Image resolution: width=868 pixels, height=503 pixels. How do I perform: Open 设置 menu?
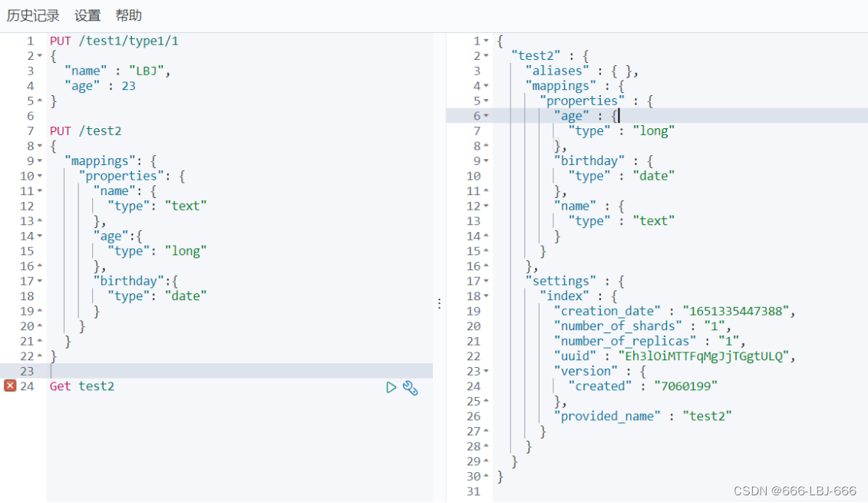pos(87,15)
